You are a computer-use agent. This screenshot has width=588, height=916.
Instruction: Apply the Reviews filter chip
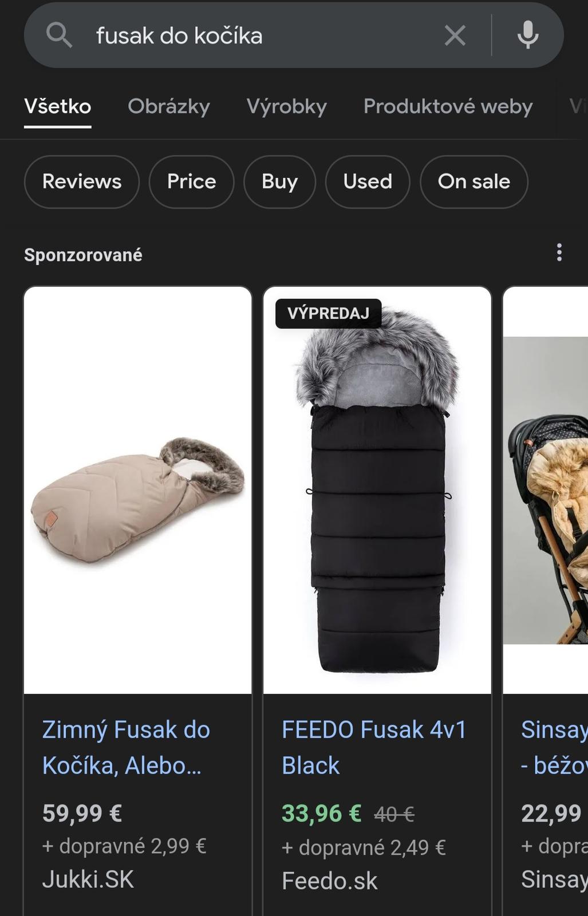82,181
